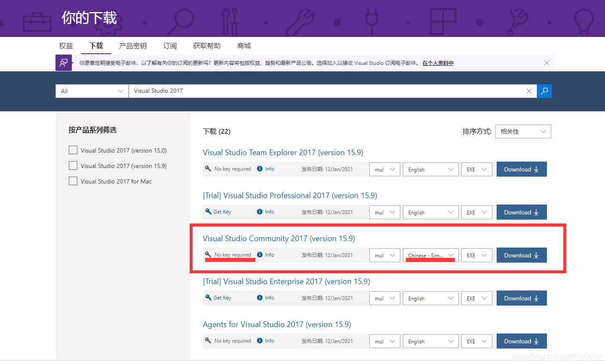Open the 在个人资料中 link
The height and width of the screenshot is (364, 605).
[x=438, y=63]
